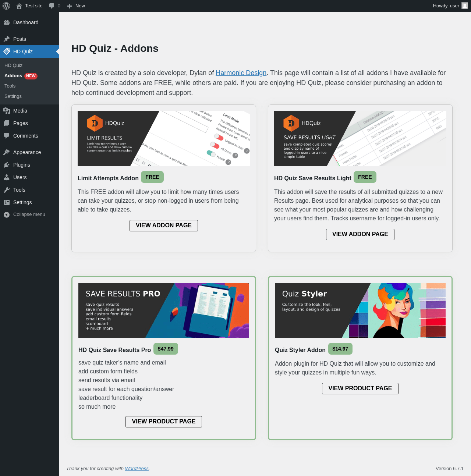View addon page for Limit Attempts Addon

pyautogui.click(x=164, y=225)
